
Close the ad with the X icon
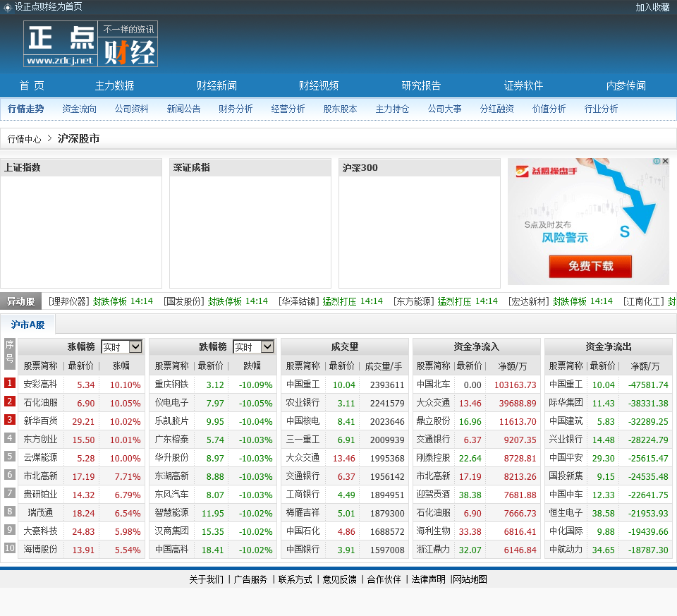(x=665, y=161)
